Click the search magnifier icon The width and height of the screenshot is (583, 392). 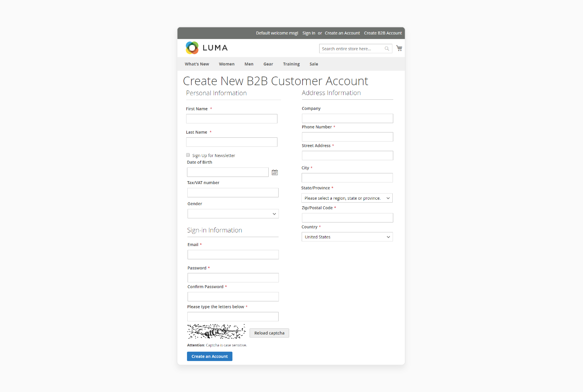coord(387,49)
